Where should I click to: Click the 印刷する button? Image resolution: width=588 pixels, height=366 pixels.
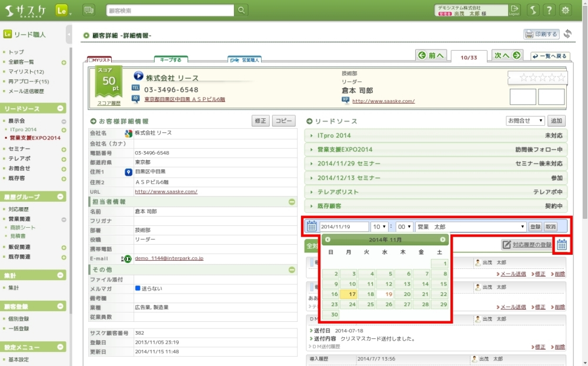pyautogui.click(x=541, y=34)
